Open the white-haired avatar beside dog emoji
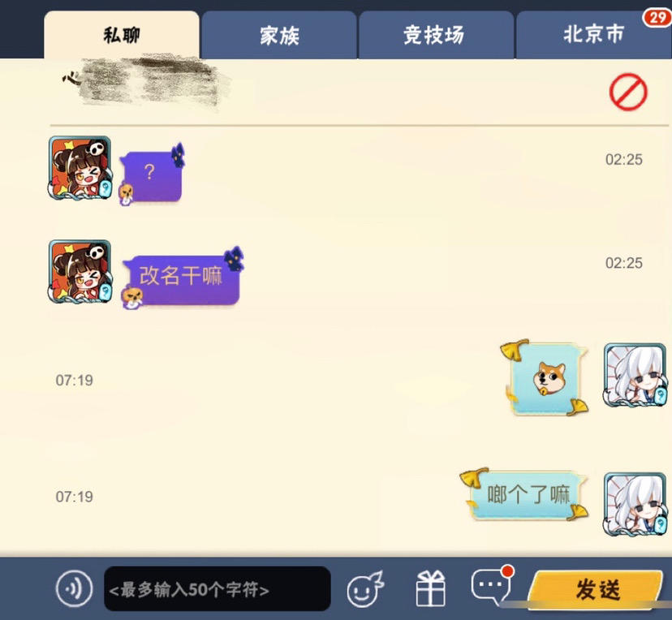The width and height of the screenshot is (672, 620). (x=635, y=375)
